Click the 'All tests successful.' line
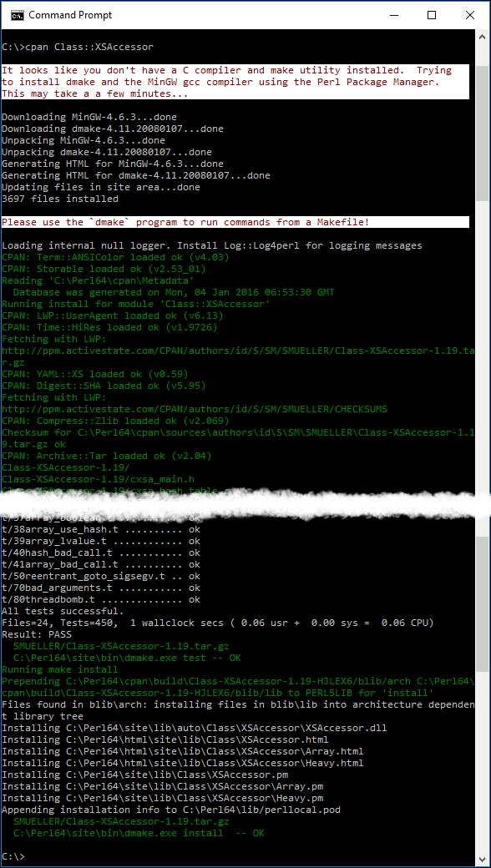The width and height of the screenshot is (491, 868). (63, 611)
